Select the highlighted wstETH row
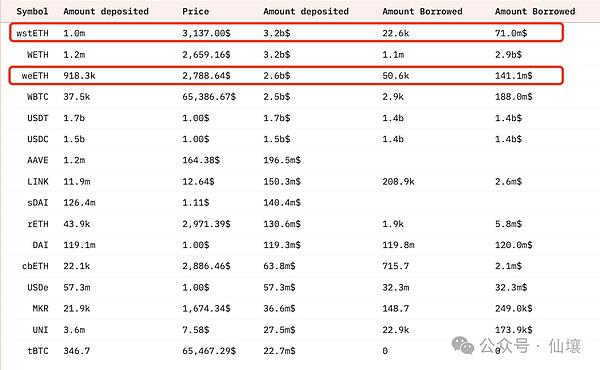 286,33
